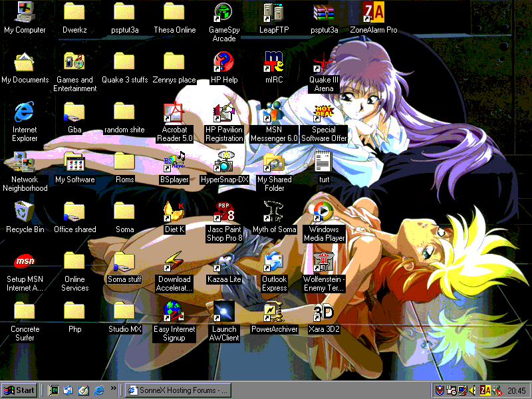The height and width of the screenshot is (399, 532).
Task: Select Windows Media Player shortcut
Action: point(324,212)
